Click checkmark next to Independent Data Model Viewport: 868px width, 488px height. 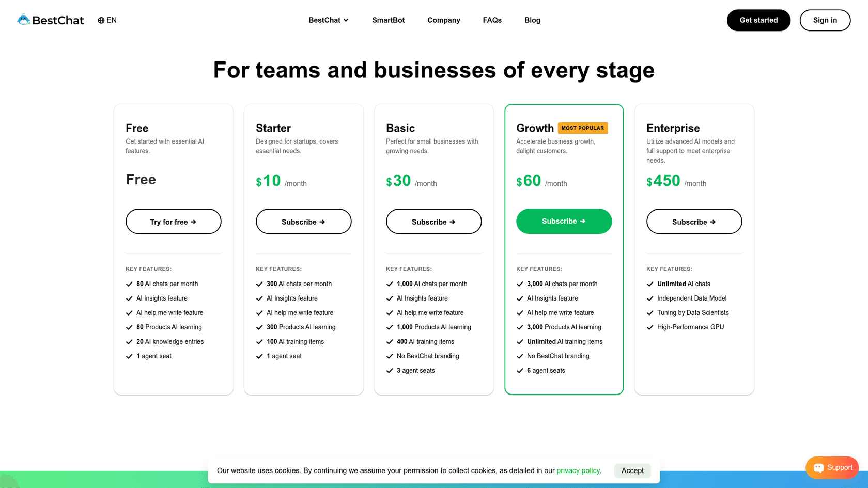[650, 298]
